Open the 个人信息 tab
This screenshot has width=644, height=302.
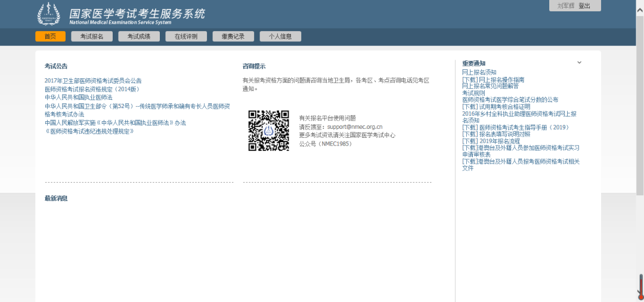280,36
